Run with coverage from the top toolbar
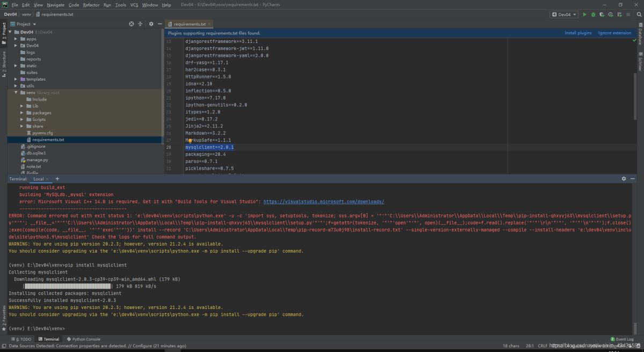 pos(603,15)
